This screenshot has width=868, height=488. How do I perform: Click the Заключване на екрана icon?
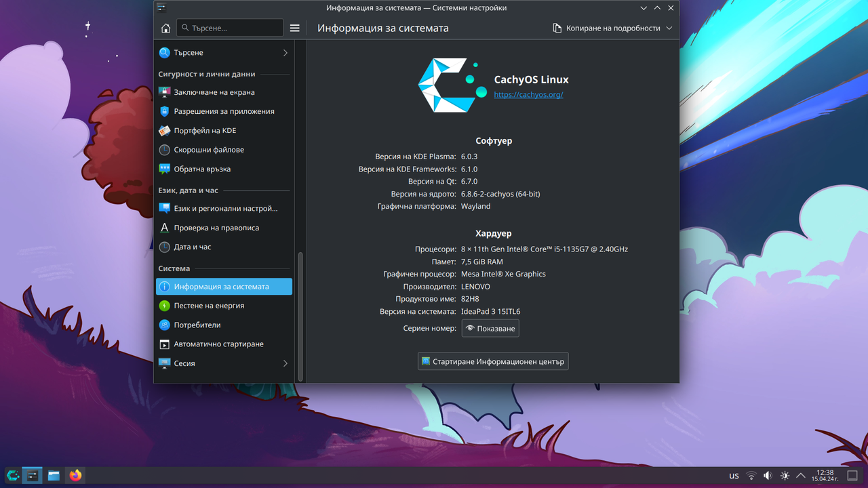[x=164, y=92]
